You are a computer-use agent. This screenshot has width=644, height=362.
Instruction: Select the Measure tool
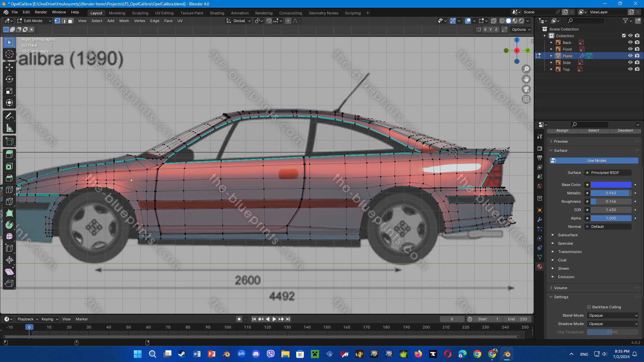9,128
